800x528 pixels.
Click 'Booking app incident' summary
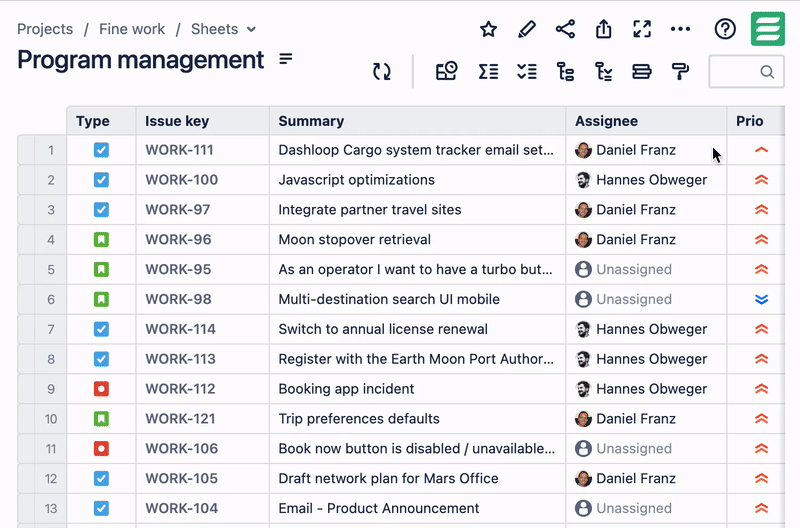(346, 389)
